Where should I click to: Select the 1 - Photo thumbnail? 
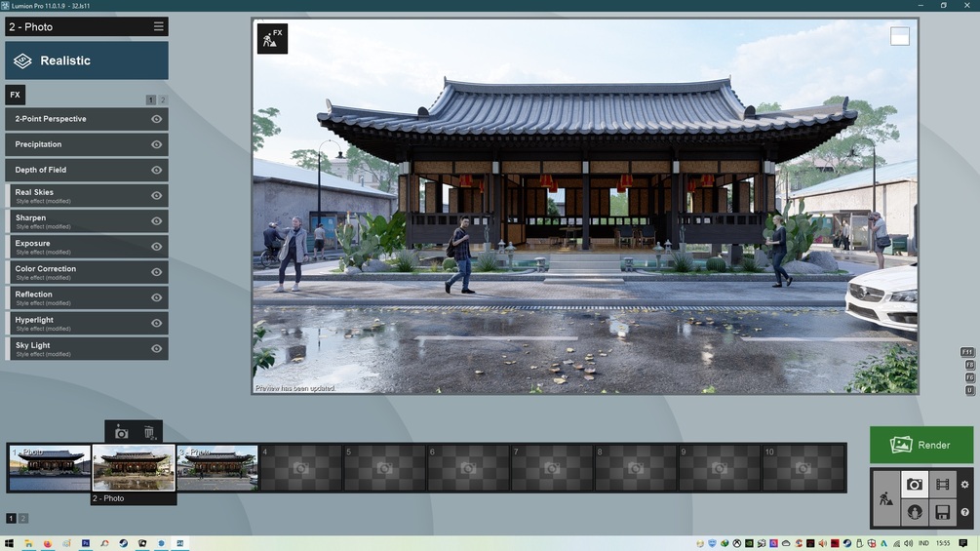(x=50, y=467)
